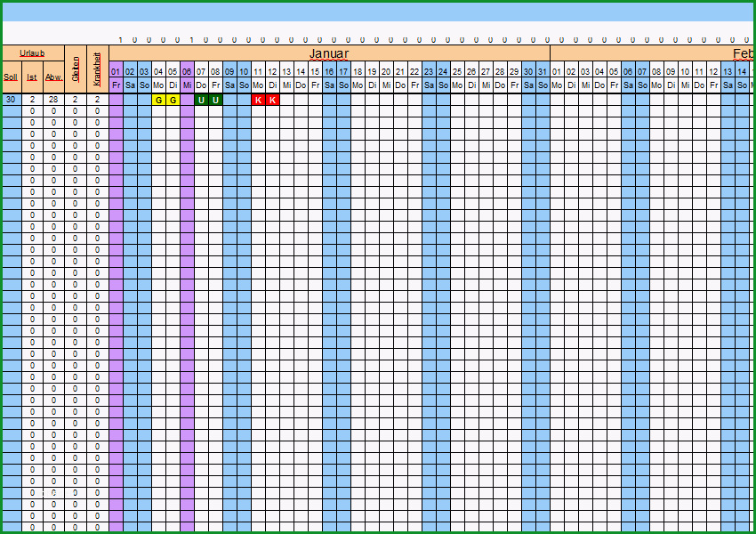Select the Urlaub header cell

[x=33, y=53]
